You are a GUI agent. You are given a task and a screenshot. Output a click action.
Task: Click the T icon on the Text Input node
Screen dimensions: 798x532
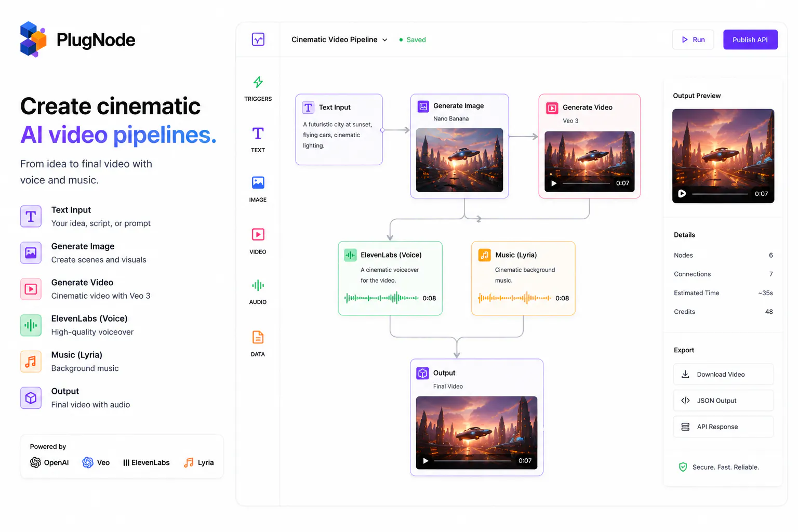point(308,108)
